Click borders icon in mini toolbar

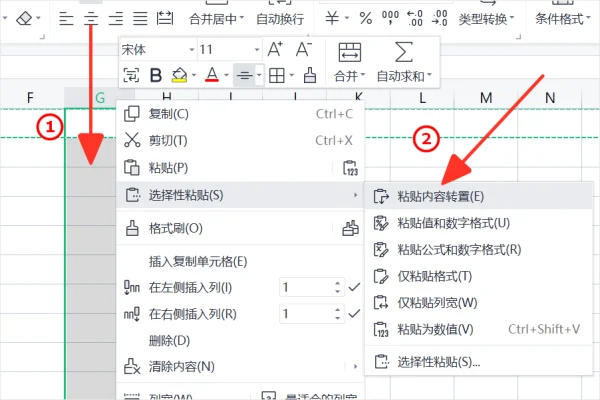pyautogui.click(x=277, y=75)
